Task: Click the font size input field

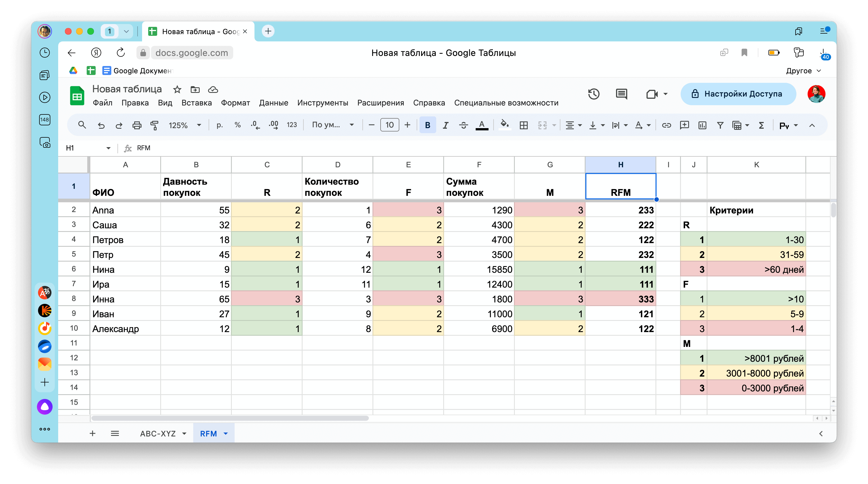Action: 389,125
